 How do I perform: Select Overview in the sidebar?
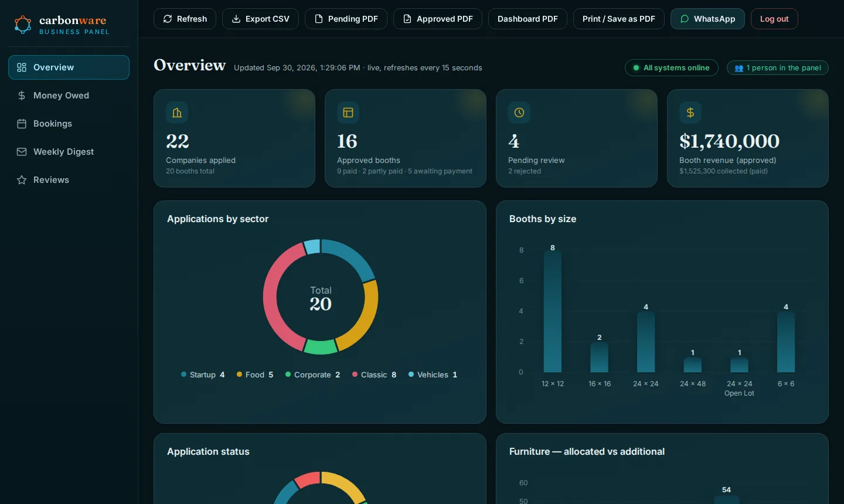(69, 67)
